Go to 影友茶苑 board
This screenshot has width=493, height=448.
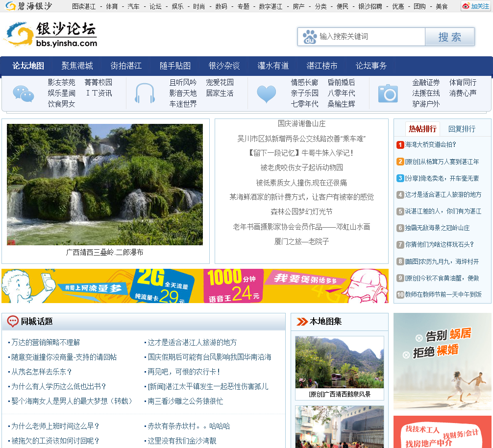coord(61,82)
